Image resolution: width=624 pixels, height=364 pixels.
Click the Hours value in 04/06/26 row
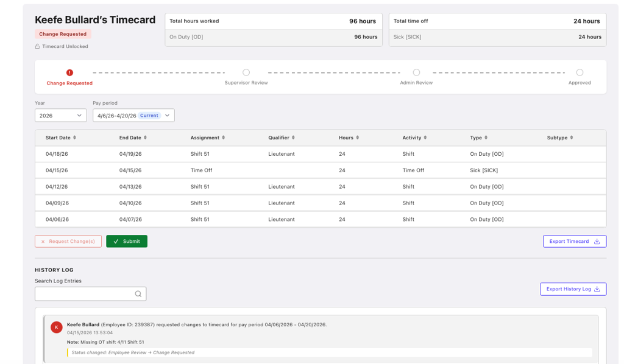tap(342, 219)
